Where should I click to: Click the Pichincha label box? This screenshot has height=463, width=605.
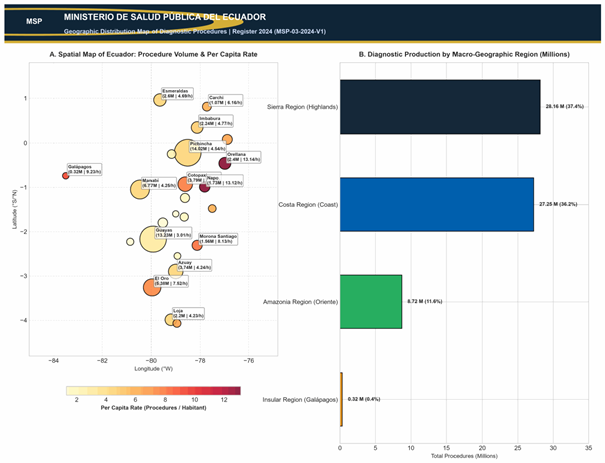208,146
